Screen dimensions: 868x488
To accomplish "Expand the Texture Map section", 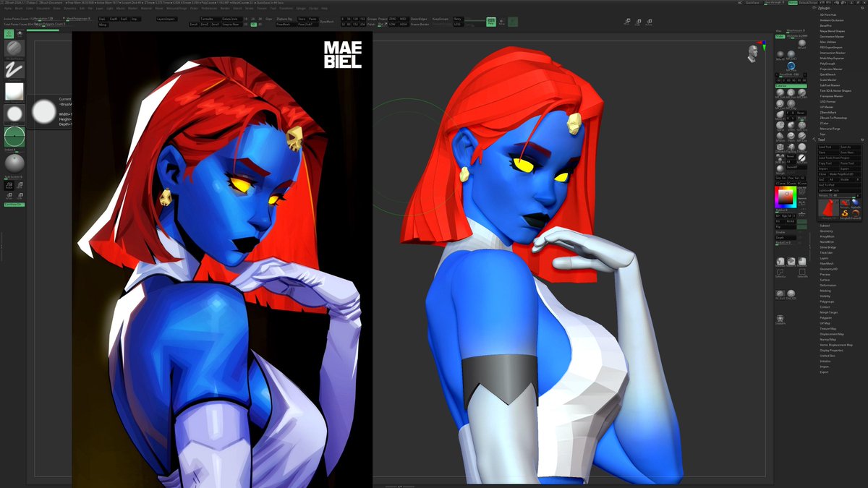I will (x=827, y=328).
